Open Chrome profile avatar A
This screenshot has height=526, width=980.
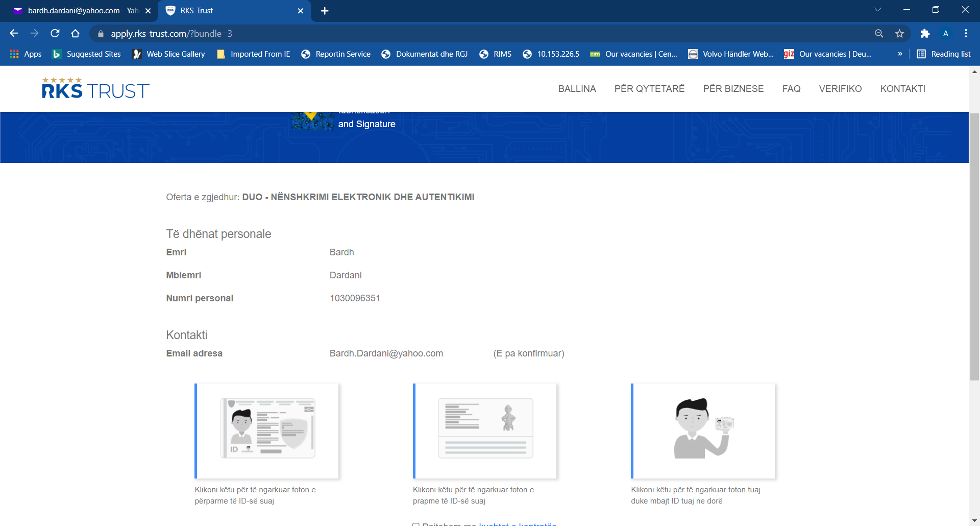(x=946, y=33)
